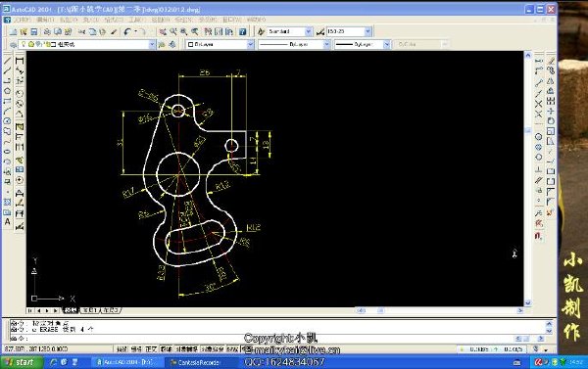This screenshot has height=369, width=588.
Task: Click the Make object's layer current icon
Action: 162,45
